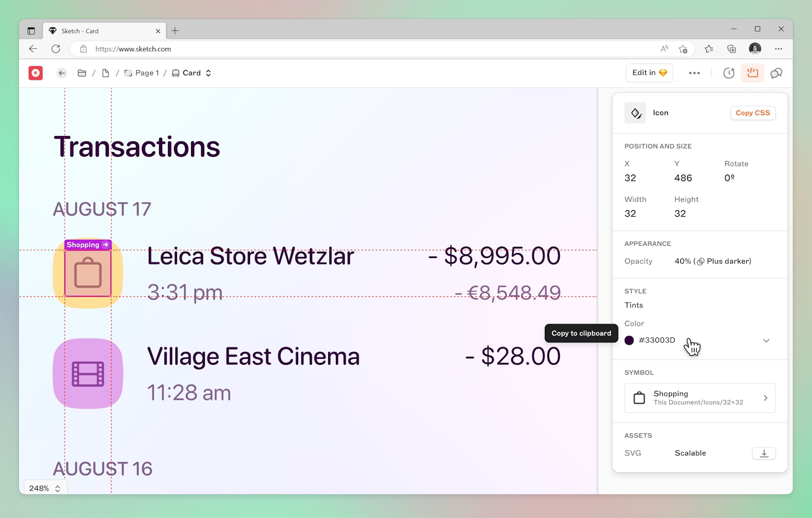
Task: Select the - €8,548.49 amount
Action: (x=507, y=292)
